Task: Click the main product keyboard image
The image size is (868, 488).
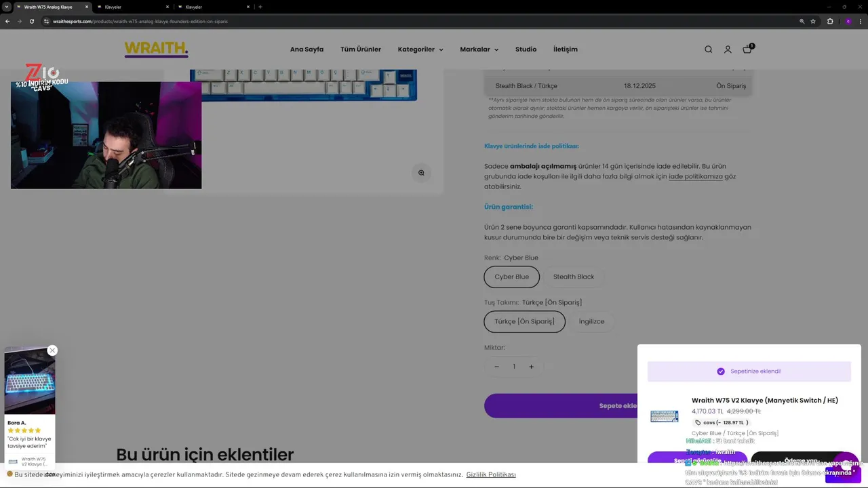Action: [x=303, y=85]
